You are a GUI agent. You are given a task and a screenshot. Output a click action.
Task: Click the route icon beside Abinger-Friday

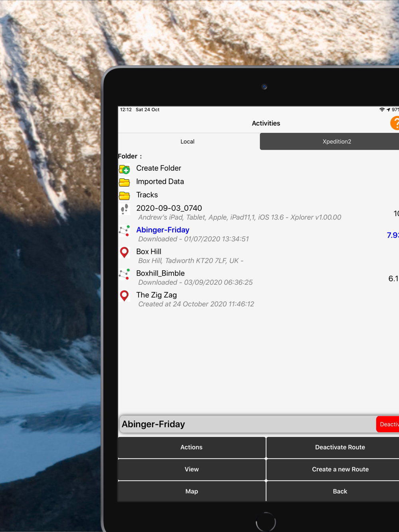[x=124, y=231]
